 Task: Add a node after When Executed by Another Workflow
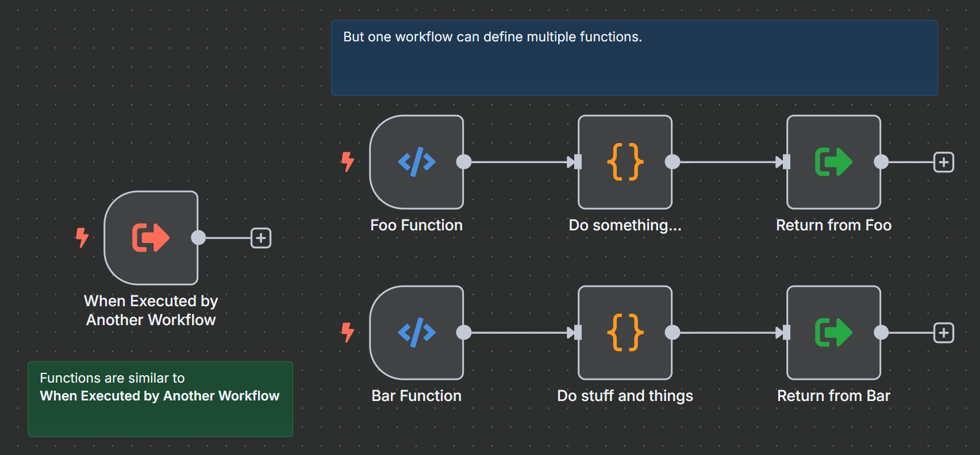tap(261, 238)
